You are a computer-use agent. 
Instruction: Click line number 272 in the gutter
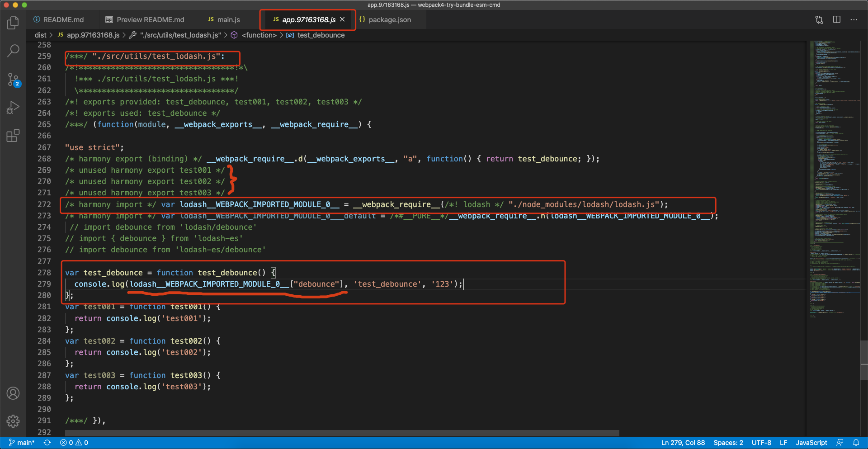pyautogui.click(x=44, y=204)
